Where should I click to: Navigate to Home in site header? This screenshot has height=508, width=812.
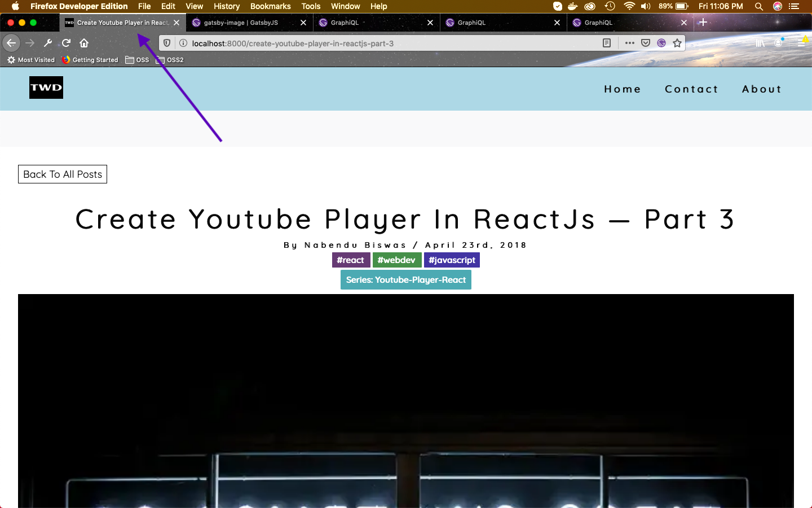click(623, 89)
